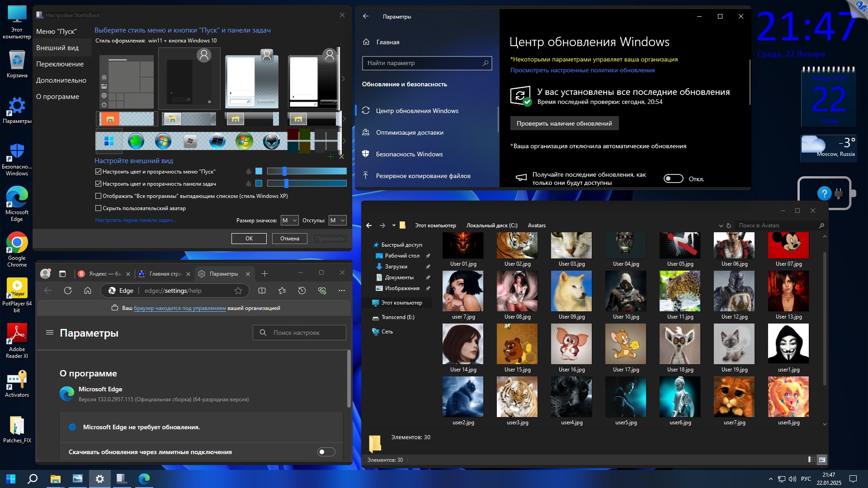Viewport: 868px width, 488px height.
Task: Open the 'Размер значков' dropdown
Action: (289, 221)
